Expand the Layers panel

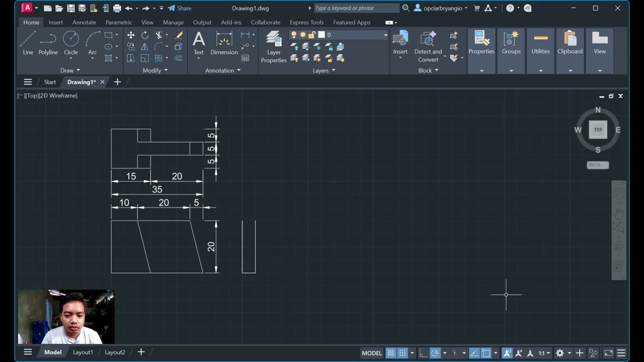(324, 70)
